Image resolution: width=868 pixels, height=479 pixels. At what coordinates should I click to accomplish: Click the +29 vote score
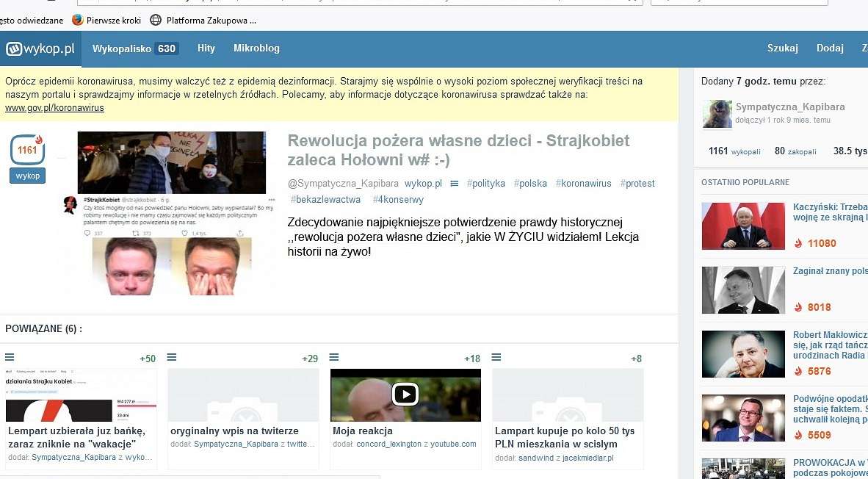click(x=309, y=359)
